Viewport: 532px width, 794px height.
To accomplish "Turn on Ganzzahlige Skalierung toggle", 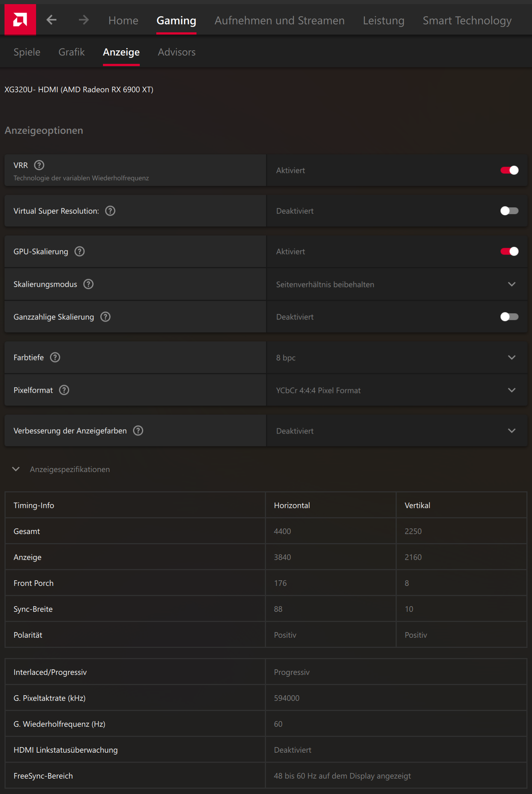I will (509, 317).
